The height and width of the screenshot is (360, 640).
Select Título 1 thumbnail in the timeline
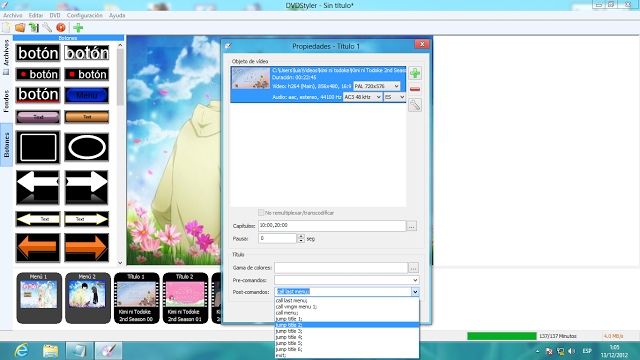point(136,298)
